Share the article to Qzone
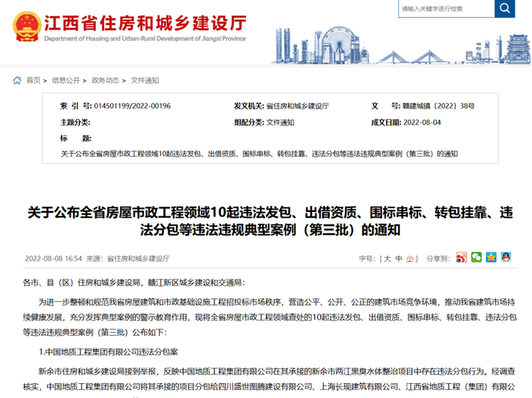532x398 pixels. pos(491,257)
